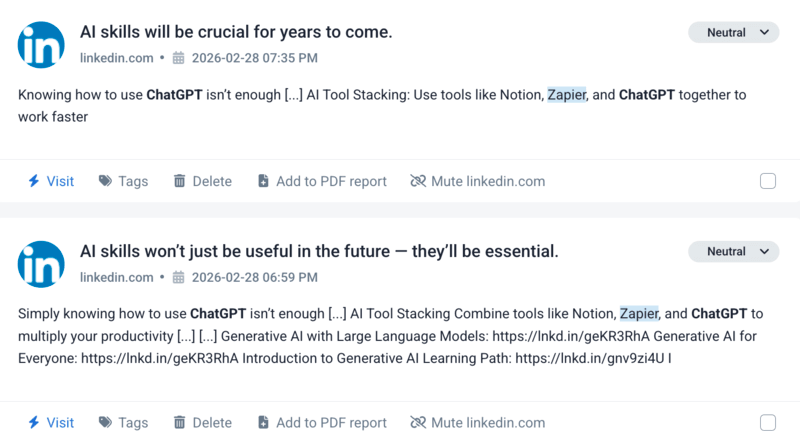Viewport: 800px width, 442px height.
Task: Click the LinkedIn logo of the first mention
Action: (x=41, y=44)
